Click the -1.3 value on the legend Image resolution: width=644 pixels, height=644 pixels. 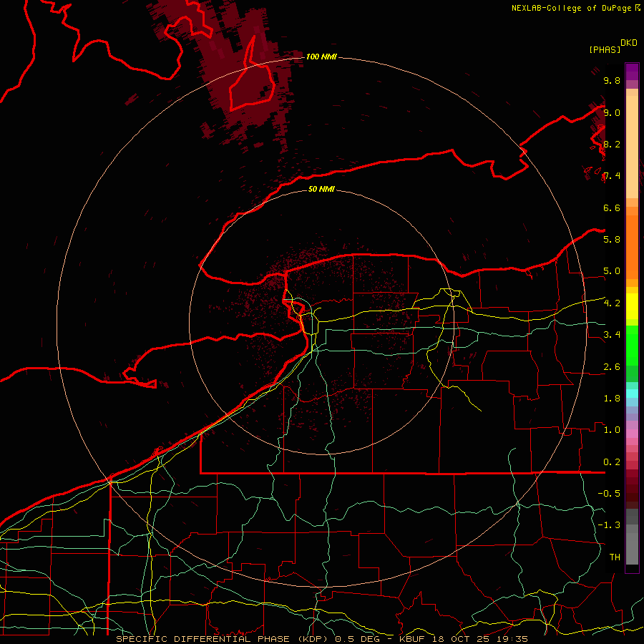point(610,525)
